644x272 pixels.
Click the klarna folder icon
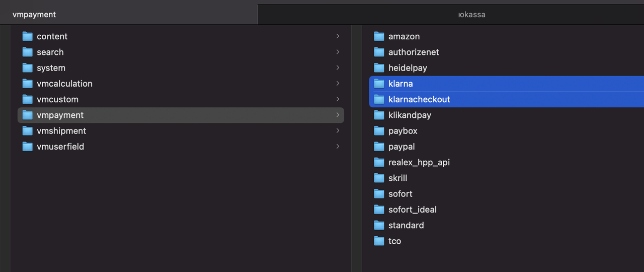click(379, 84)
